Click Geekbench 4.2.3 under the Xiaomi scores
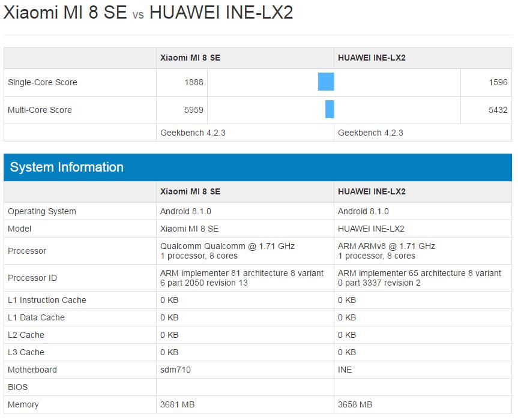The width and height of the screenshot is (518, 420). click(193, 133)
